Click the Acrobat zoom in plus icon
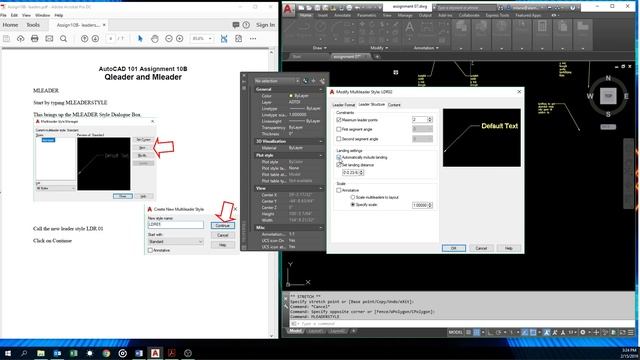 180,38
